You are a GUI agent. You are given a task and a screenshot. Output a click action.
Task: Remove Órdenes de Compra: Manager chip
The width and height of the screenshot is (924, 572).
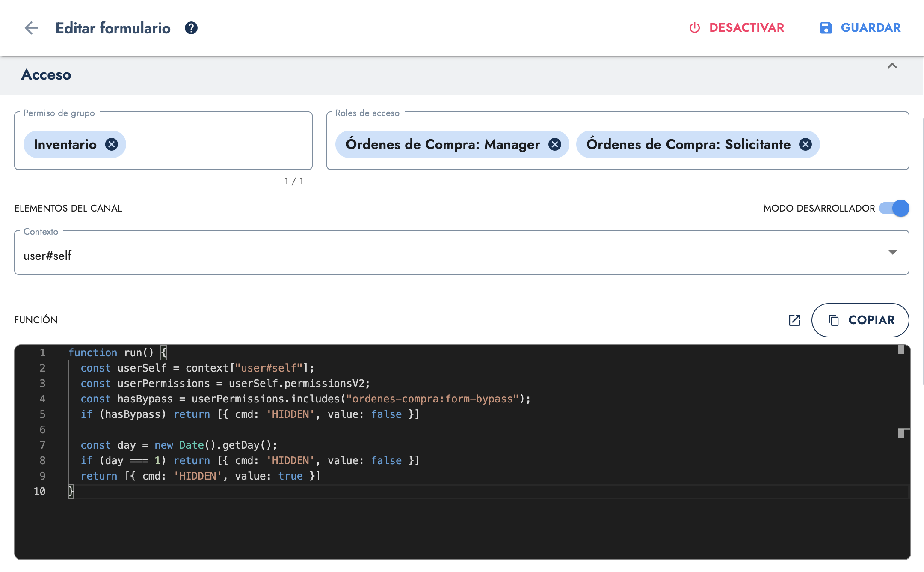point(555,145)
